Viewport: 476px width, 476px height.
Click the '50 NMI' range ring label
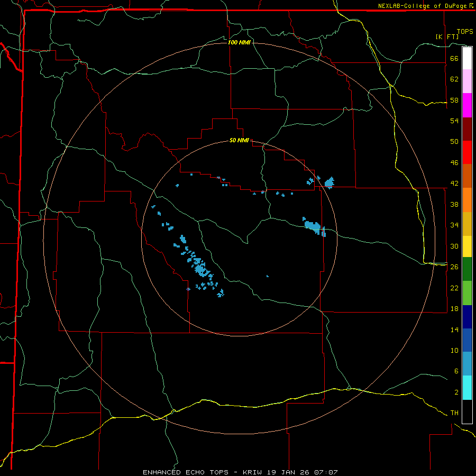click(239, 140)
